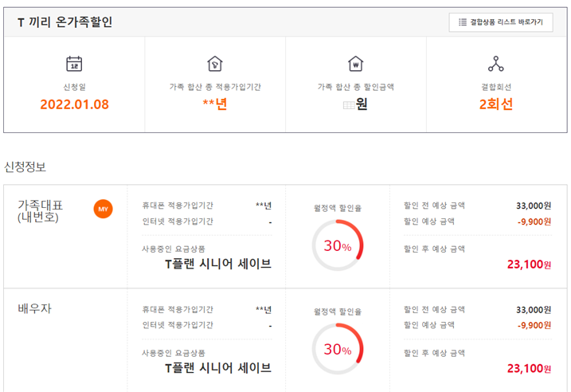Click 가족대표 23,100원 discounted amount

pyautogui.click(x=528, y=265)
